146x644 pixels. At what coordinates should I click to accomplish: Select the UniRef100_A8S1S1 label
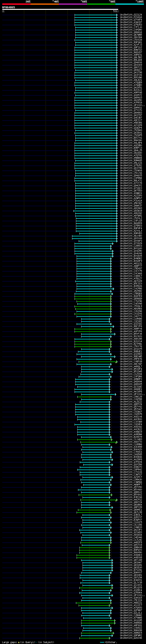coord(131,263)
